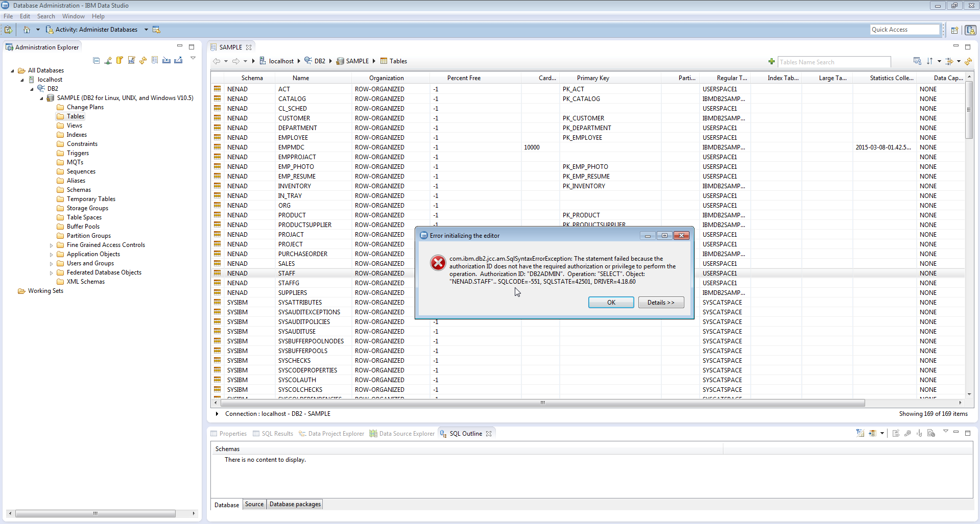
Task: Collapse all in Administration Explorer
Action: click(97, 60)
